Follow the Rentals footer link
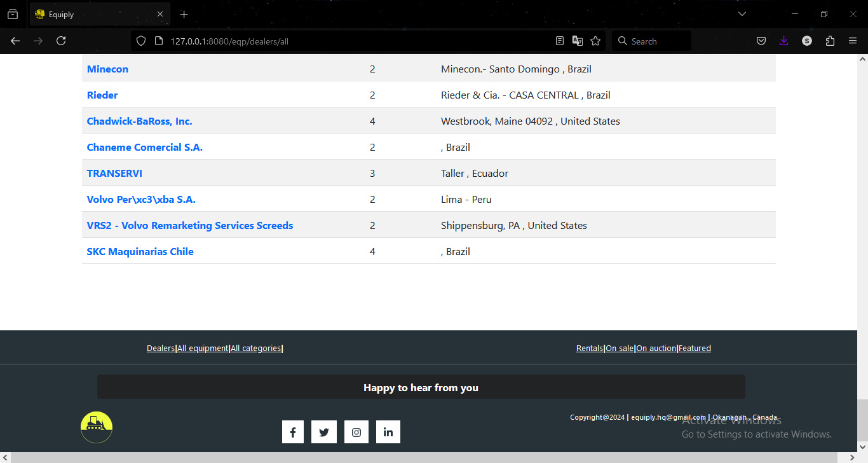The width and height of the screenshot is (868, 463). 589,348
